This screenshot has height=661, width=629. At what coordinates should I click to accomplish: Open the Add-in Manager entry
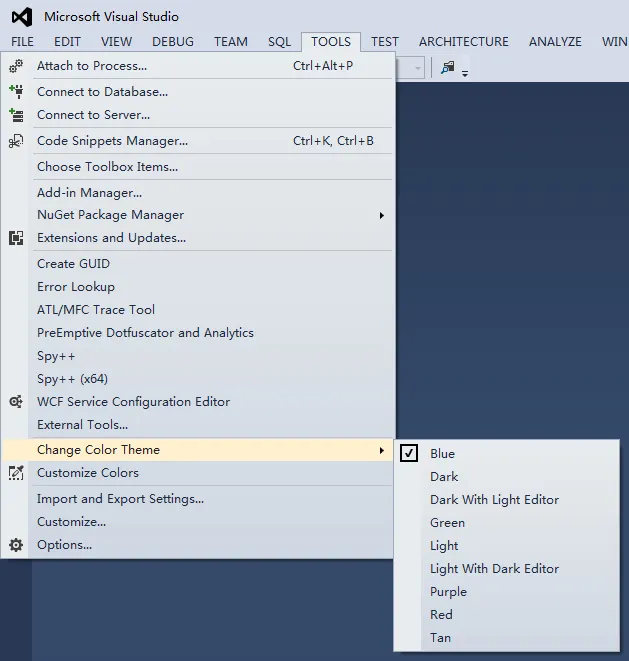tap(198, 193)
